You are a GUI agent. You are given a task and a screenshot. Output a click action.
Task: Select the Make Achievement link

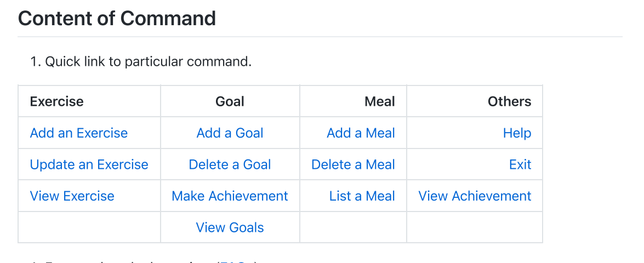[x=230, y=196]
